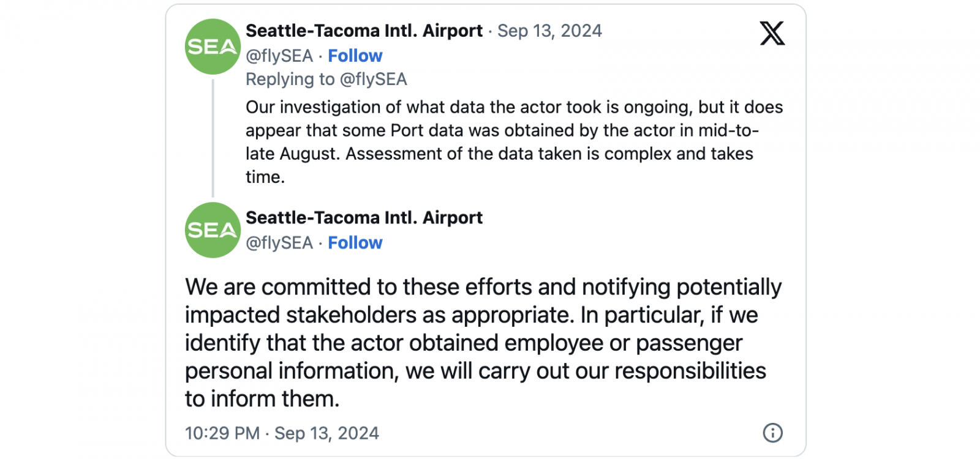Click the SEA avatar on the main tweet

point(213,230)
